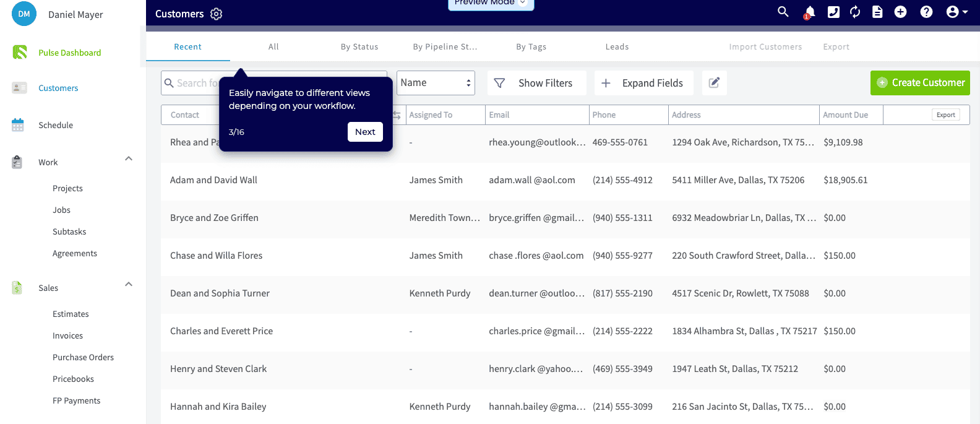Click small Export button in table header
Screen dimensions: 980x424
tap(945, 115)
